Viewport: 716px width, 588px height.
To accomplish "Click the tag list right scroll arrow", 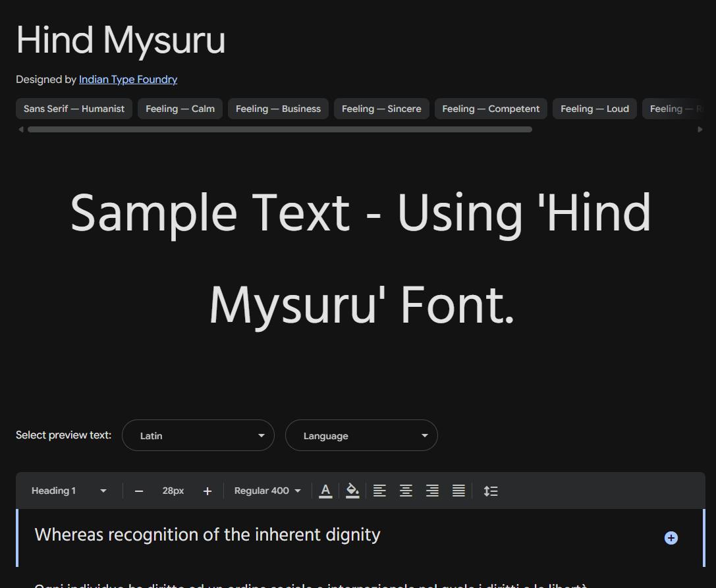I will [700, 130].
